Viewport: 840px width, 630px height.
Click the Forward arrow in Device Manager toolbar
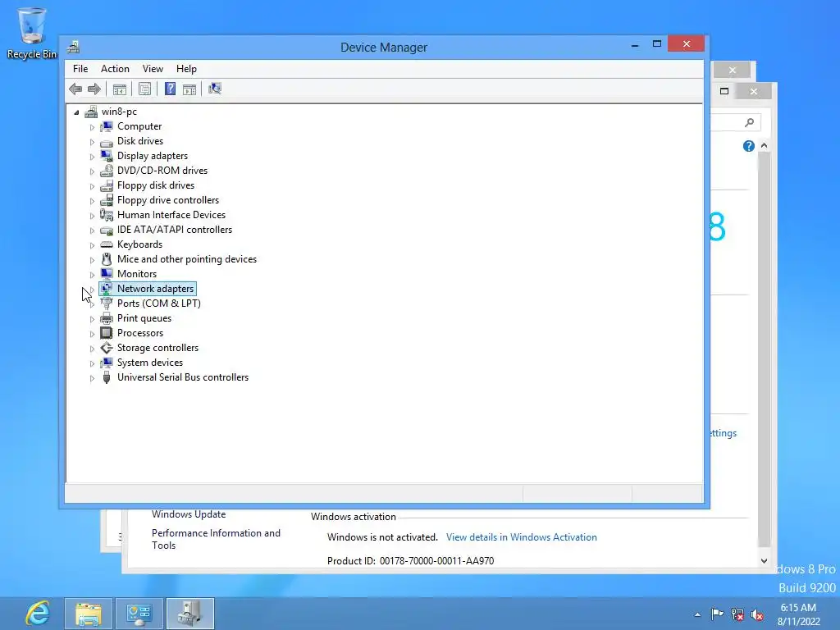94,89
